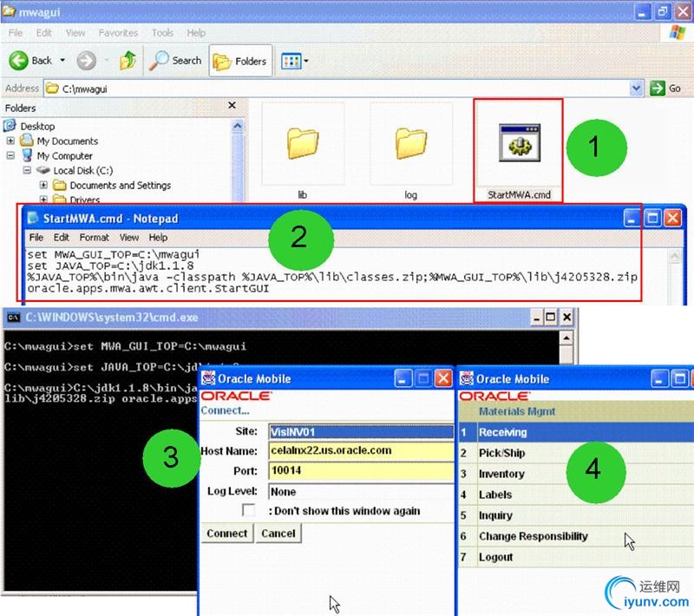Select the lib folder icon
This screenshot has height=616, width=694.
tap(303, 144)
